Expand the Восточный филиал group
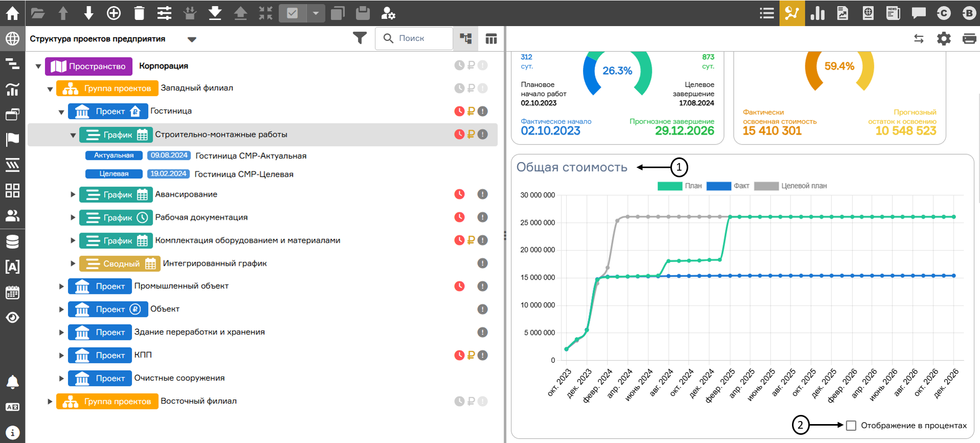The image size is (980, 443). click(x=50, y=402)
